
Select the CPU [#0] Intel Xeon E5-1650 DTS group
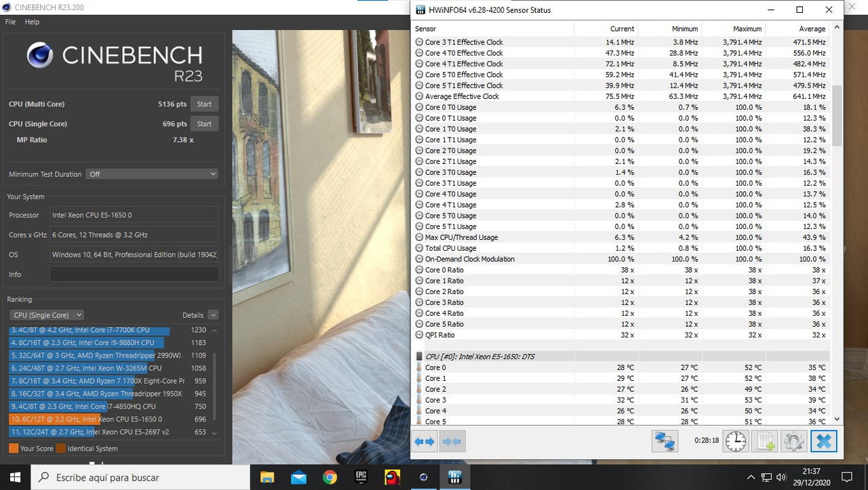pos(620,356)
